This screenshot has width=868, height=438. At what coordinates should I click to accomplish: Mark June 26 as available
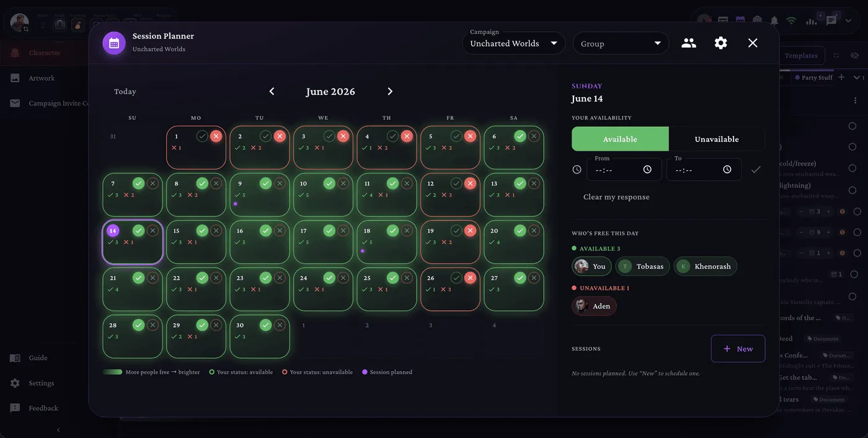(456, 278)
